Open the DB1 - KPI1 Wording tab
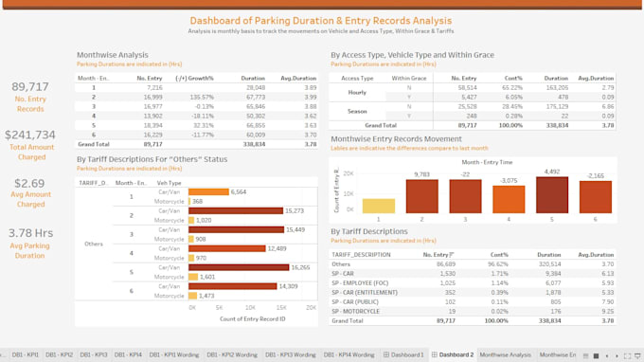Image resolution: width=644 pixels, height=362 pixels. (173, 354)
